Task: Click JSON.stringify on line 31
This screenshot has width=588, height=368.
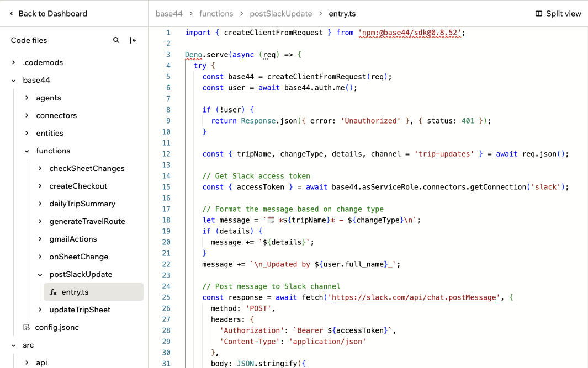Action: coord(267,364)
